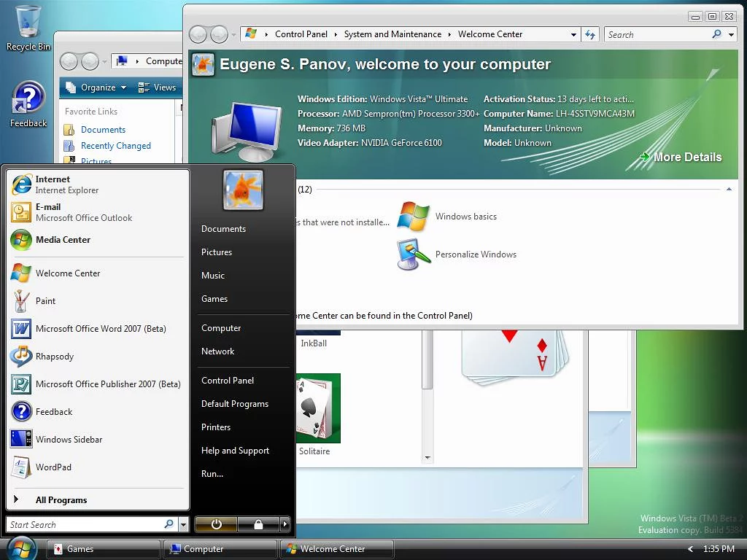Image resolution: width=747 pixels, height=560 pixels.
Task: Open Paint from the Start menu
Action: [45, 301]
